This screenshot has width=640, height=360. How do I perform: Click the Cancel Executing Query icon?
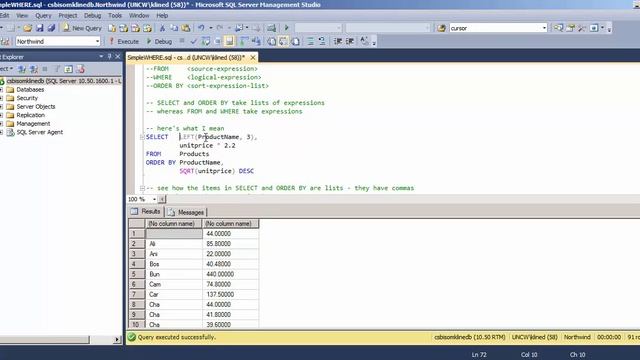pos(182,41)
